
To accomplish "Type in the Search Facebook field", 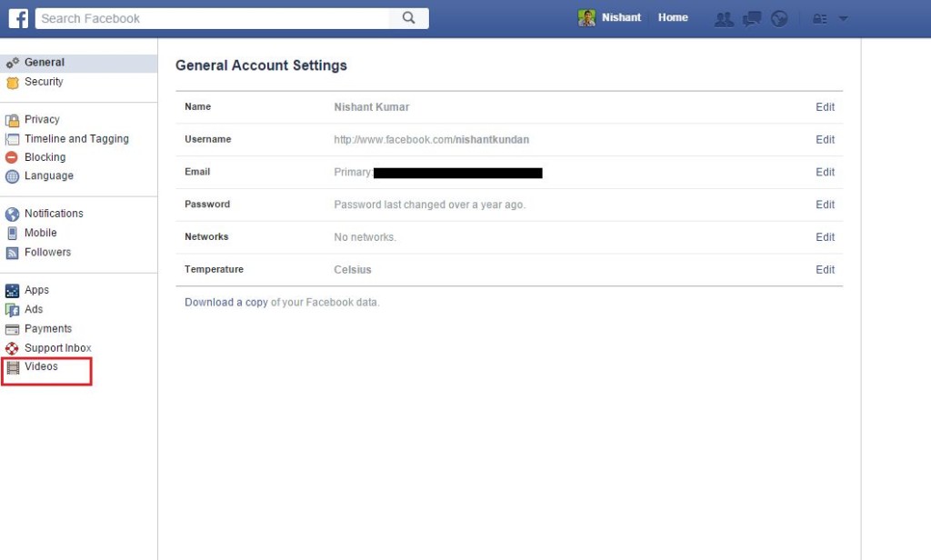I will tap(214, 18).
